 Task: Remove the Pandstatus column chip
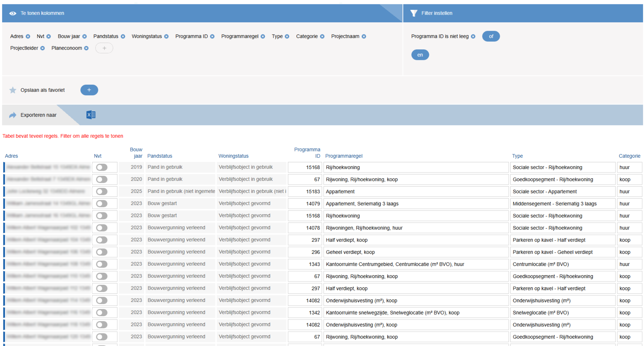[x=123, y=36]
